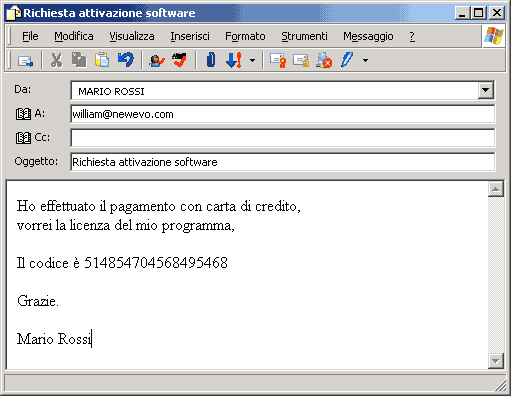Minimize the message window
The height and width of the screenshot is (396, 511).
462,13
